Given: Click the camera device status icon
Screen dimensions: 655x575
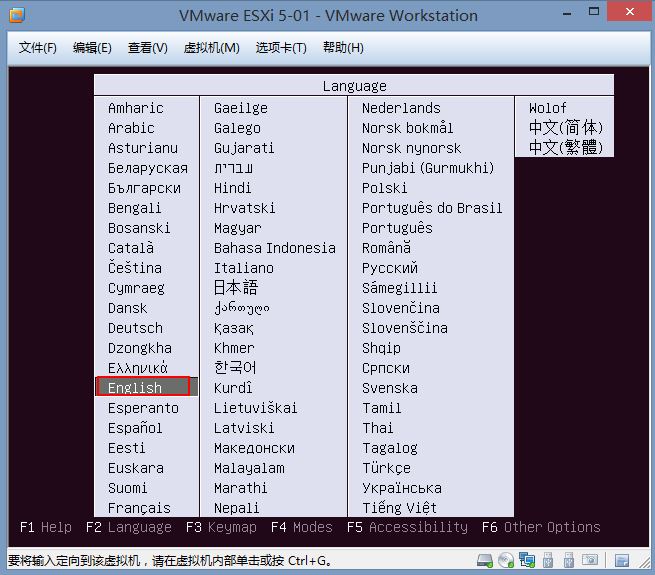Looking at the screenshot, I should [x=590, y=560].
